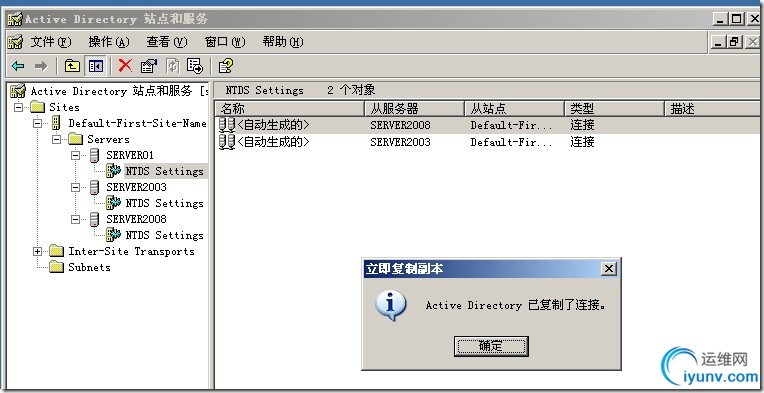Click the red X delete icon
Viewport: 764px width, 393px height.
(x=125, y=65)
